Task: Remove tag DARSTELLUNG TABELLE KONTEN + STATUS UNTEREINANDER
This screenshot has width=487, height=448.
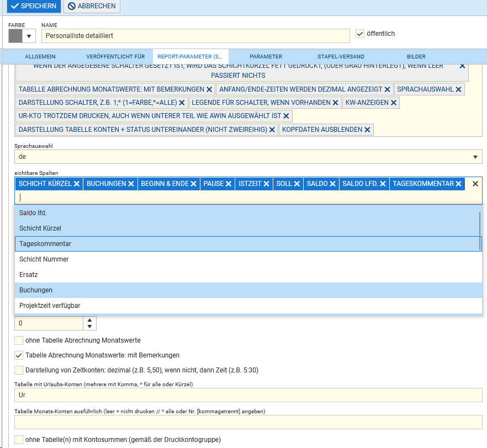Action: coord(272,130)
